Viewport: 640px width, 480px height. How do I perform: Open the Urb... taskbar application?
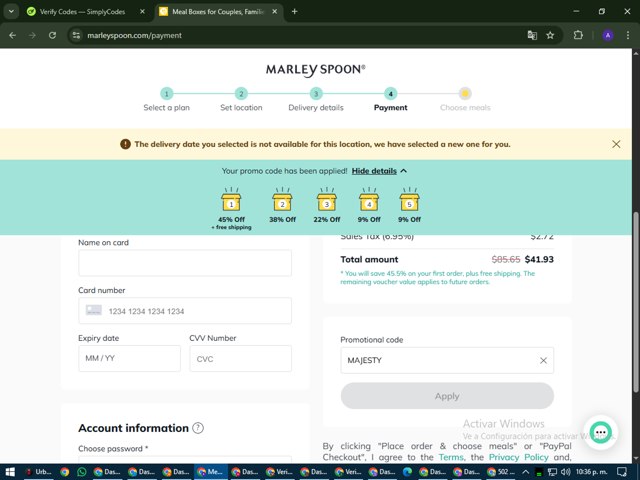tap(38, 472)
